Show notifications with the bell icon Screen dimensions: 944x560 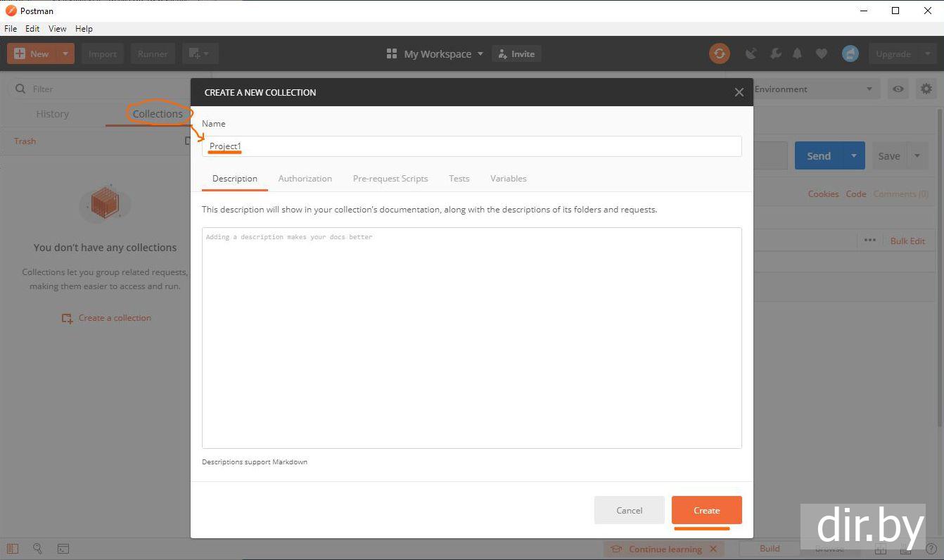pos(798,53)
